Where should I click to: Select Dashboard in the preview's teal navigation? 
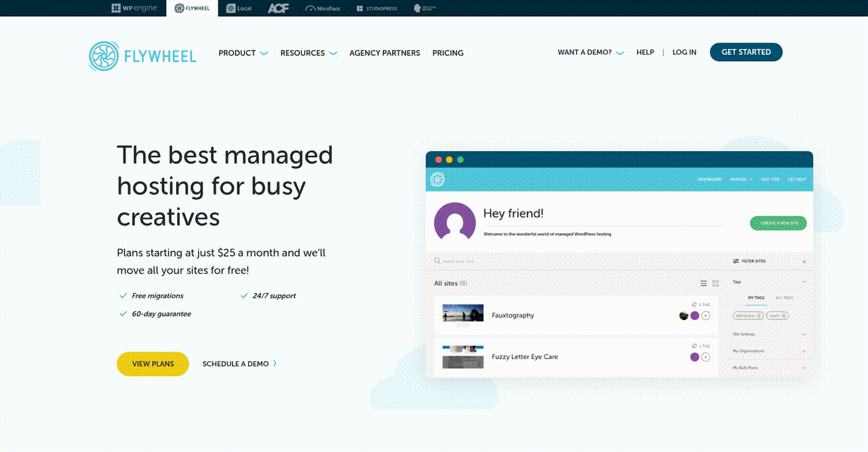coord(709,180)
